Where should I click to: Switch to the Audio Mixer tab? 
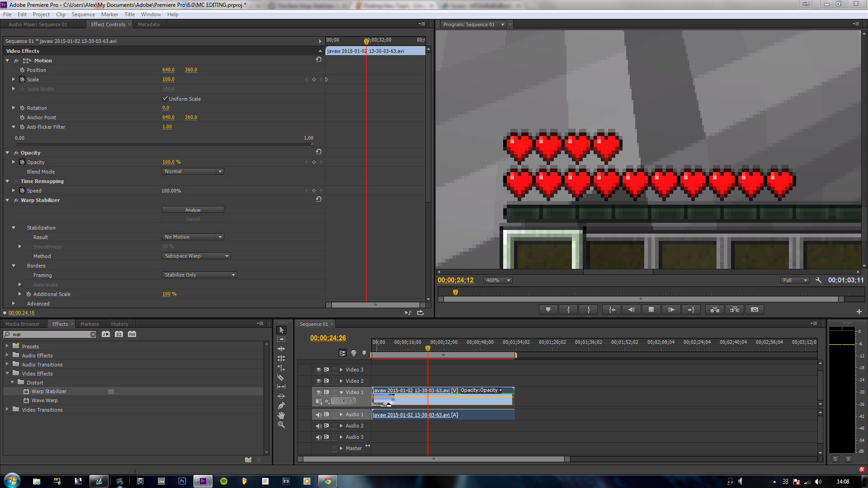[x=38, y=24]
